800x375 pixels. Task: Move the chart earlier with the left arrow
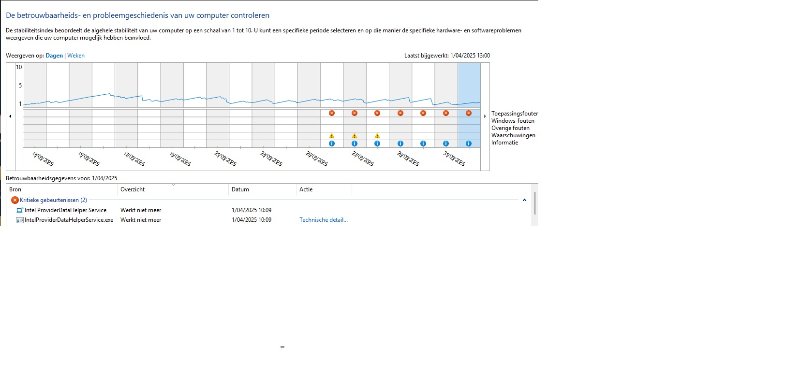(x=11, y=116)
